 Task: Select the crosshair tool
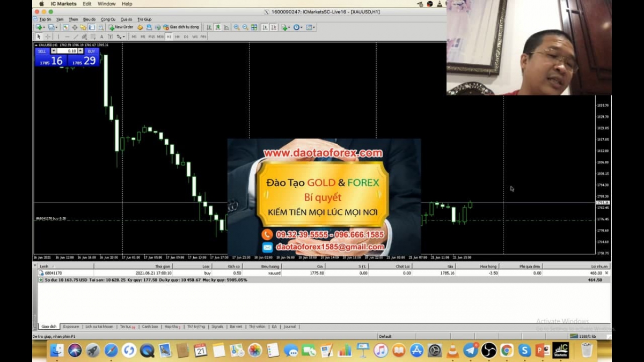click(x=48, y=36)
